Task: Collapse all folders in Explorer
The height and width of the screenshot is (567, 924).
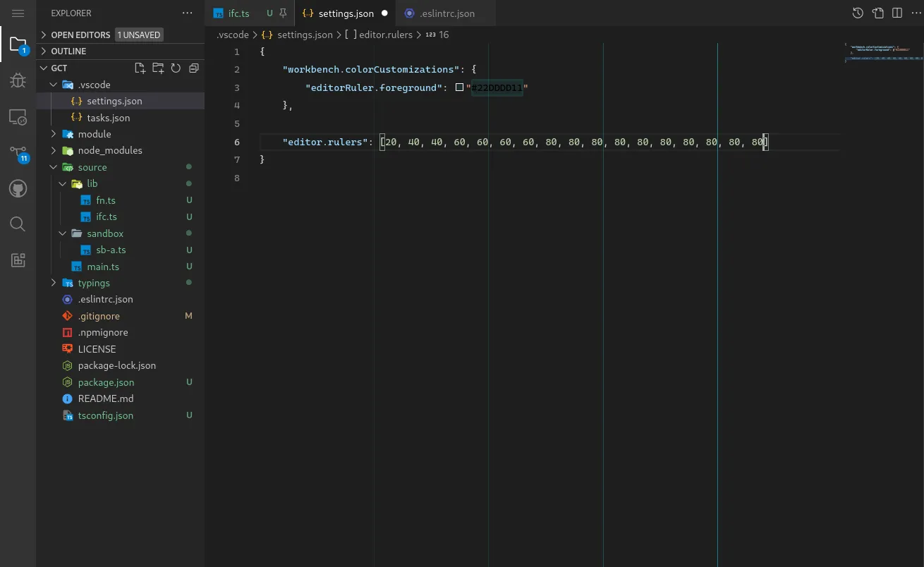Action: click(193, 68)
